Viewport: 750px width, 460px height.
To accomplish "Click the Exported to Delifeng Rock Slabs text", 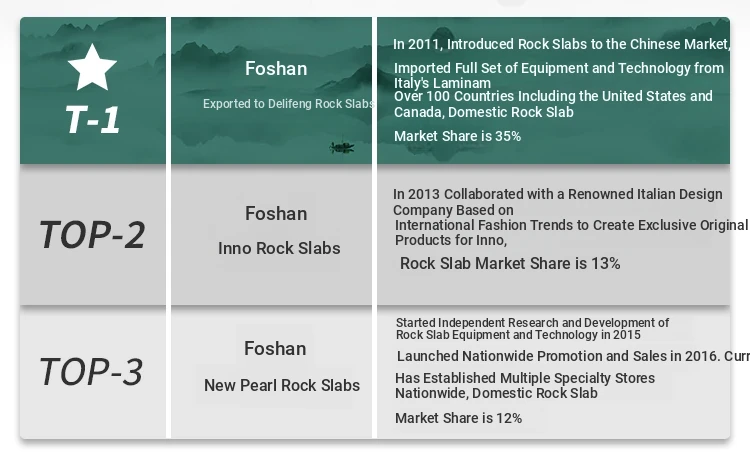I will (289, 104).
